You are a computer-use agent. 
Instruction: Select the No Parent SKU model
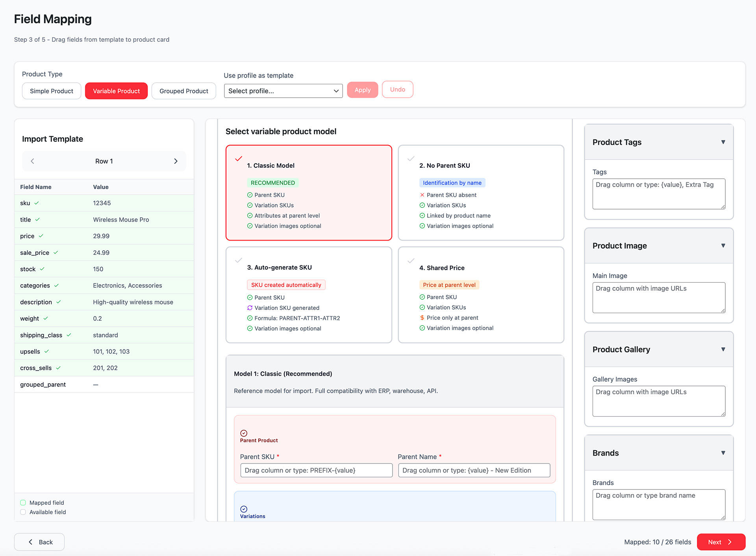480,193
